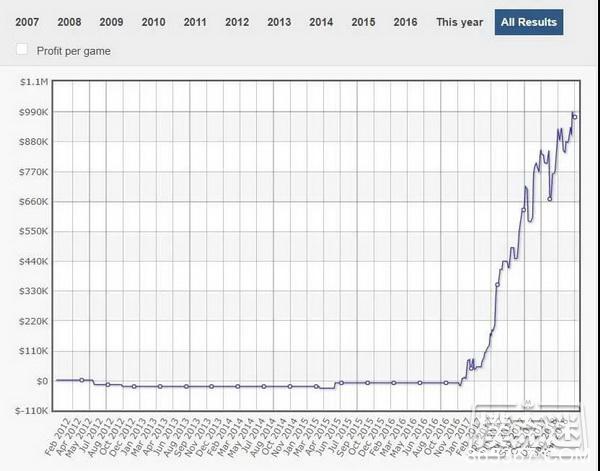This screenshot has width=600, height=471.
Task: View the 2016 results tab
Action: 405,22
